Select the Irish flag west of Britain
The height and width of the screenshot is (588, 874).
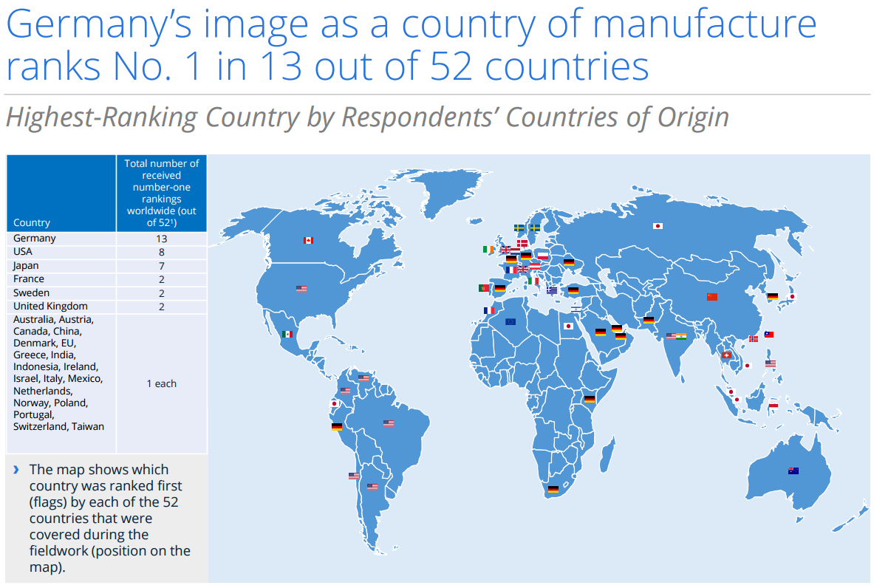point(488,249)
